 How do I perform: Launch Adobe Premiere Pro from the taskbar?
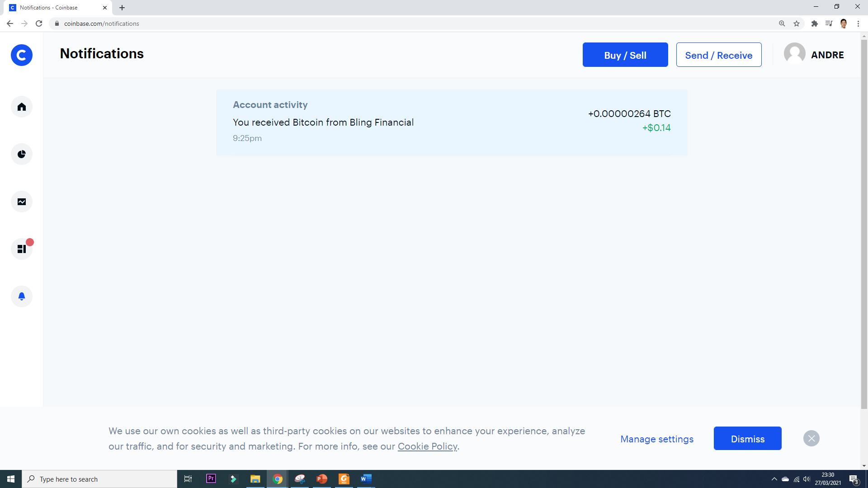211,479
